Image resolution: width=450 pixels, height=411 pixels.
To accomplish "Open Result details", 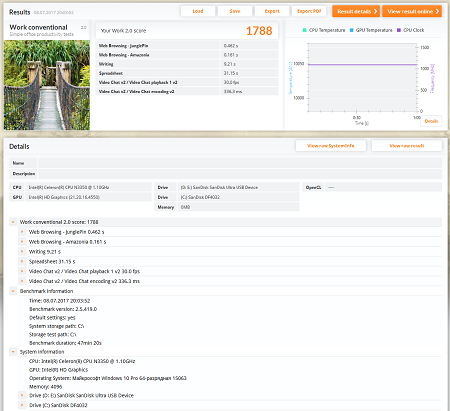I will (356, 11).
